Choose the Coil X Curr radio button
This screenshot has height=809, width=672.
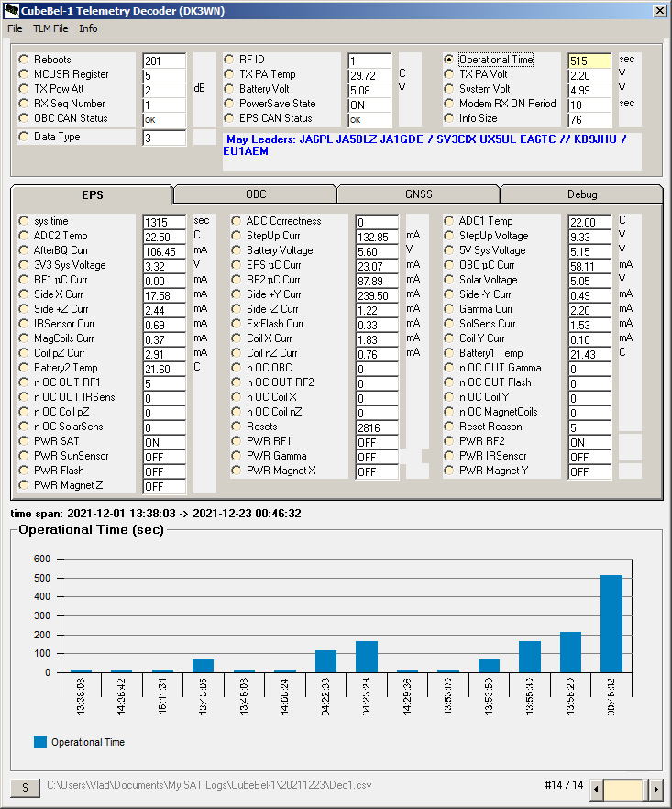coord(237,338)
